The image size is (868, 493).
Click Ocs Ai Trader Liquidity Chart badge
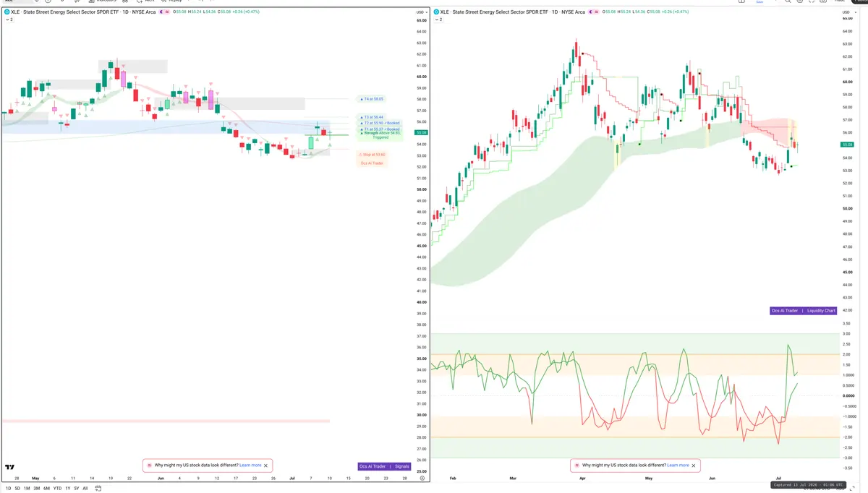click(x=804, y=311)
